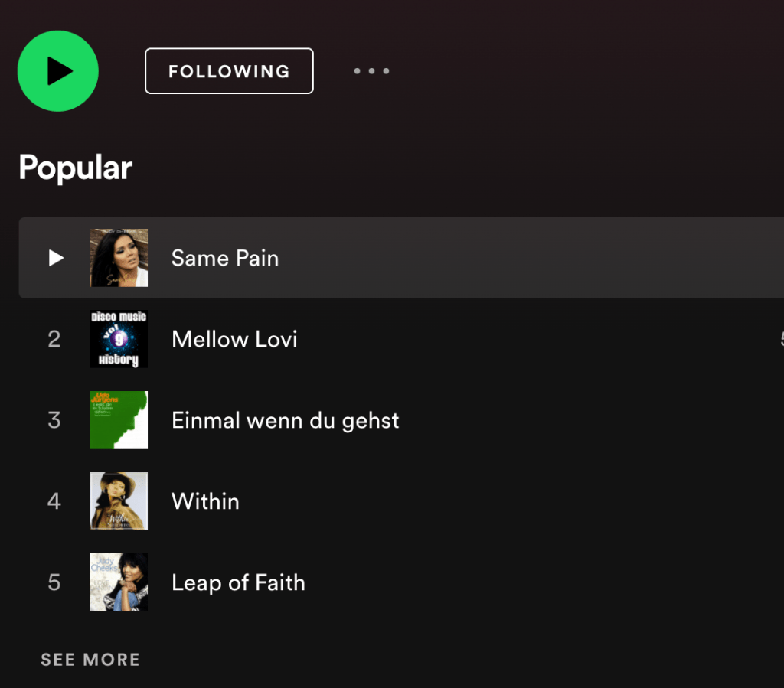The width and height of the screenshot is (784, 688).
Task: Open the Within album cover thumbnail
Action: coord(119,501)
